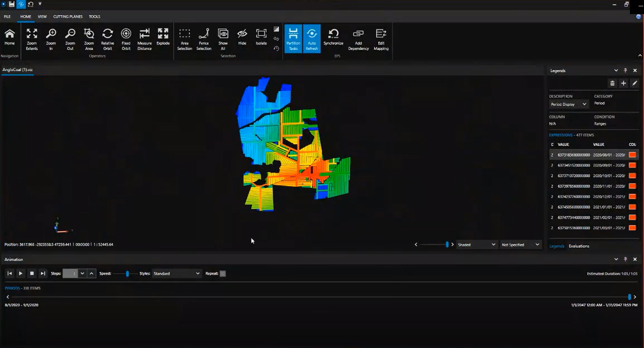Select the Relative Orbit tool
644x348 pixels.
point(107,39)
